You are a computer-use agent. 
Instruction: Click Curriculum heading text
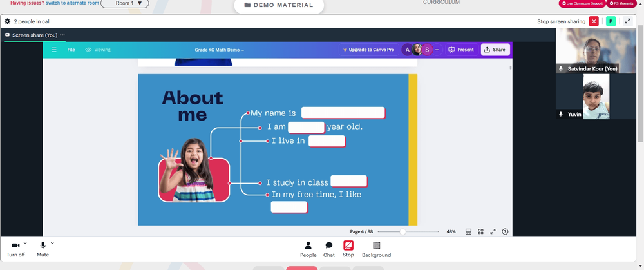442,3
